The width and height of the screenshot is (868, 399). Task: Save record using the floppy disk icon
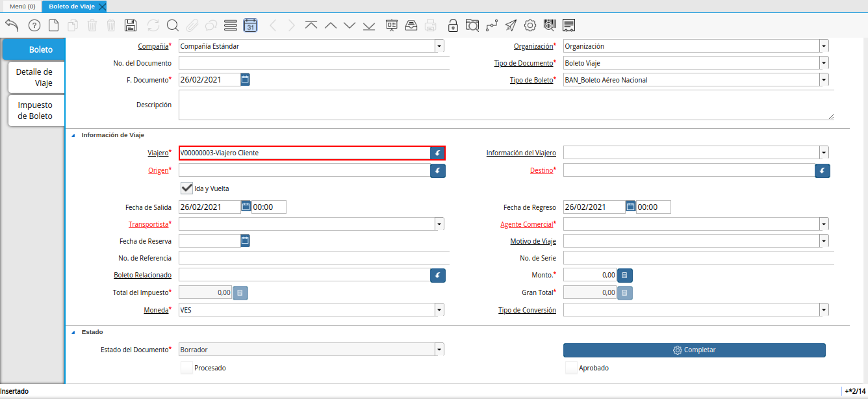click(x=130, y=25)
